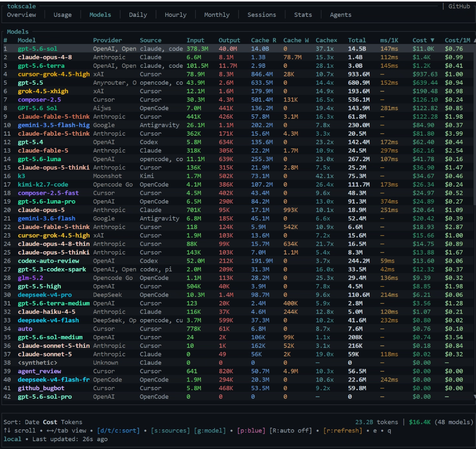476x449 pixels.
Task: Click the Source column header
Action: (150, 40)
